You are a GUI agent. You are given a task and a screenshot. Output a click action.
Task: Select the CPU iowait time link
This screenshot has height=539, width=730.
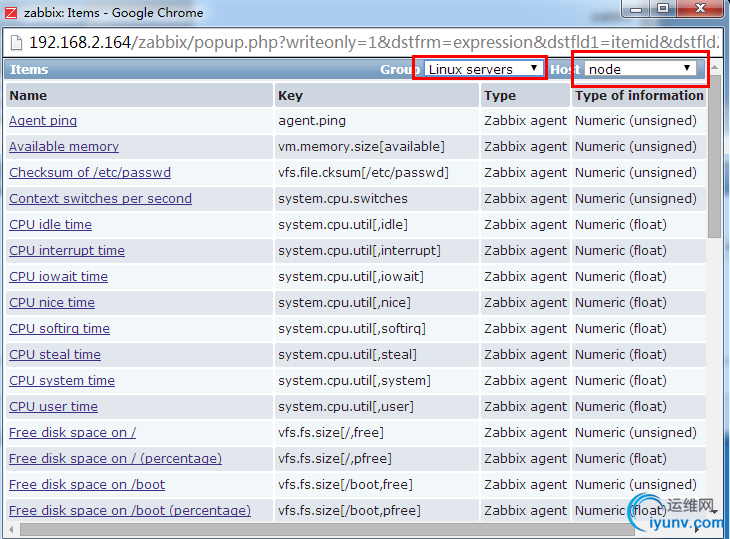(x=58, y=276)
